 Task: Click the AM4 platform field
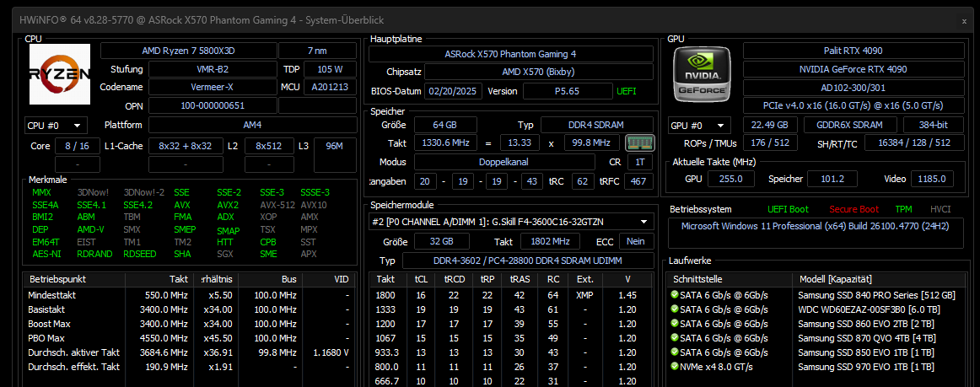[252, 125]
